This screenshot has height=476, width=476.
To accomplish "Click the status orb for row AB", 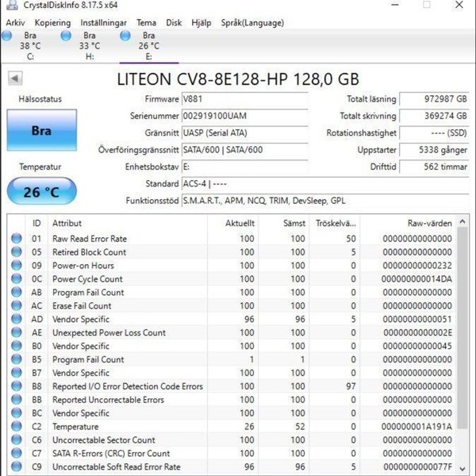I will (x=17, y=292).
